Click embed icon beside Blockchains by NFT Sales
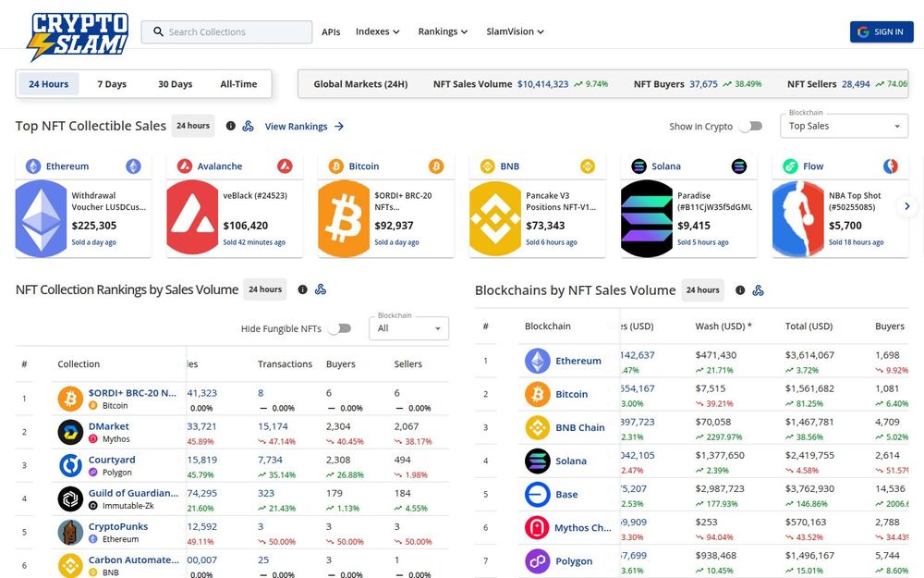924x578 pixels. coord(759,290)
